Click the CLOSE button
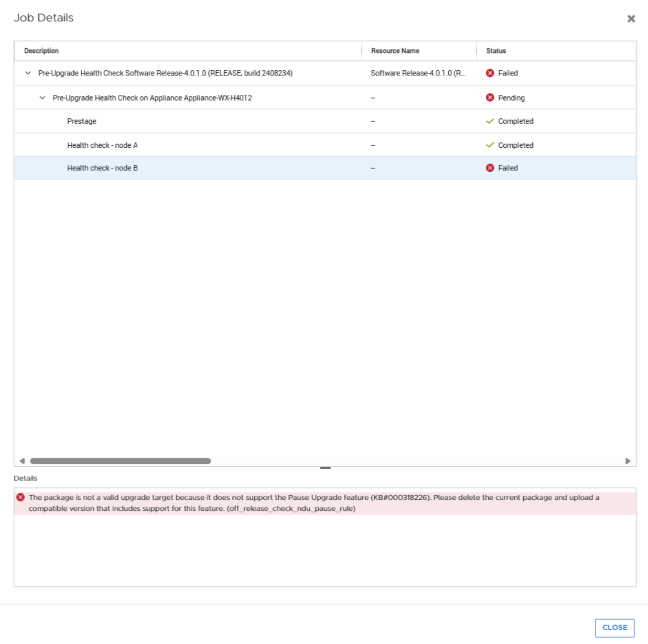The image size is (648, 644). 615,627
